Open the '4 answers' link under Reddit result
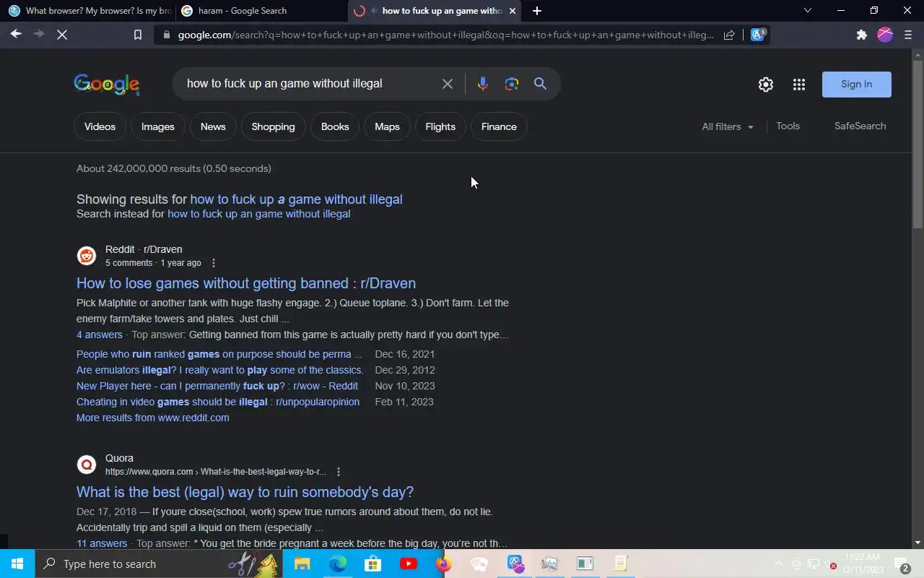The height and width of the screenshot is (578, 924). coord(100,335)
